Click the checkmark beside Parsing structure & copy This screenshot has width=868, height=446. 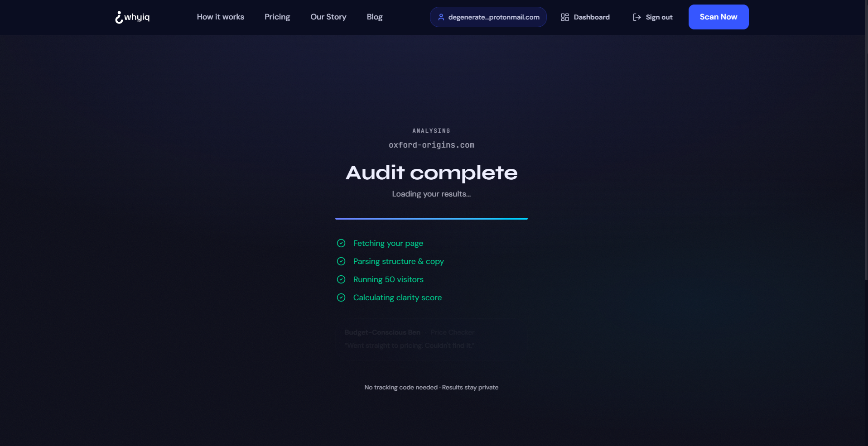[x=341, y=261]
